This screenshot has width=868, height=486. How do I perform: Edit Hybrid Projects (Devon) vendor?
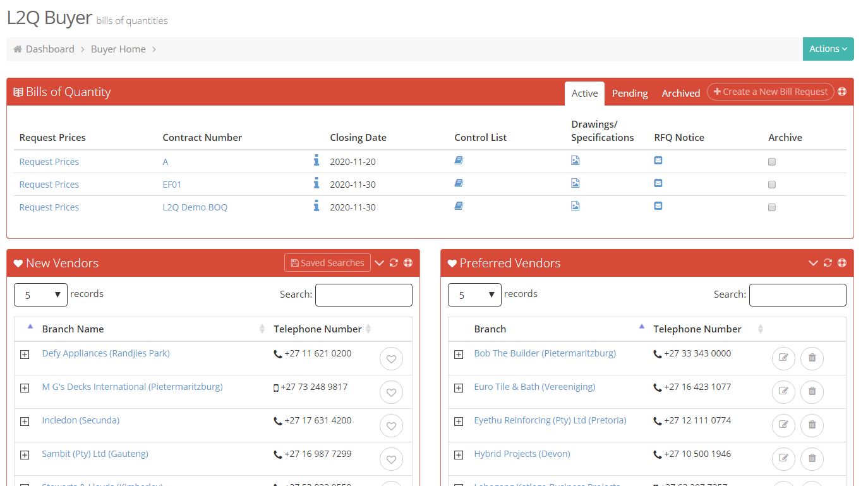point(784,459)
